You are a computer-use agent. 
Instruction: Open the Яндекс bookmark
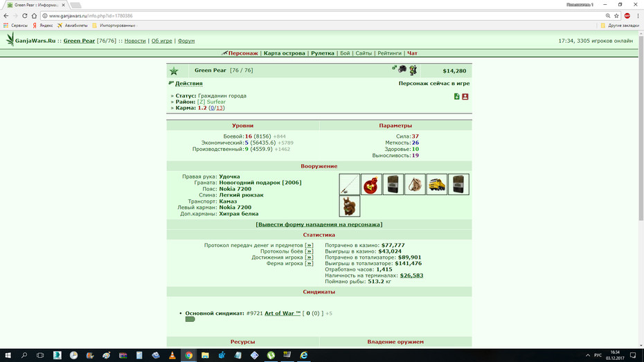(43, 26)
